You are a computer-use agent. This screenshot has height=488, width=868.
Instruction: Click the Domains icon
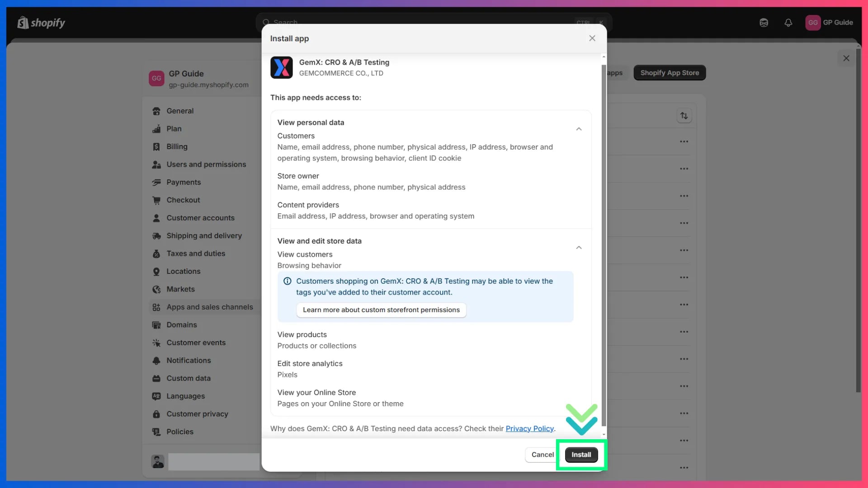tap(156, 325)
